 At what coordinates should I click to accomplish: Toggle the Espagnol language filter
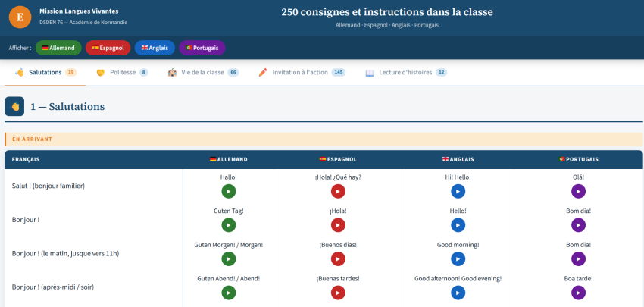tap(108, 48)
